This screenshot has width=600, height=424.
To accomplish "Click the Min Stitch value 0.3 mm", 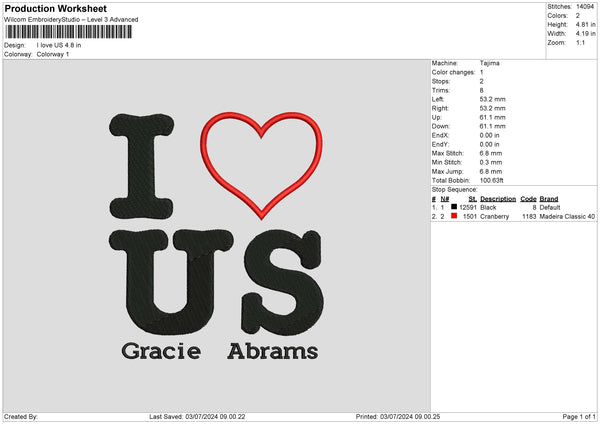I will point(491,162).
